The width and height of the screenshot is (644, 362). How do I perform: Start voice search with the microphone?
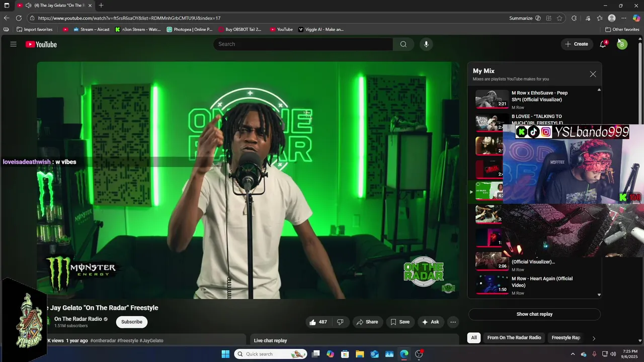click(426, 44)
